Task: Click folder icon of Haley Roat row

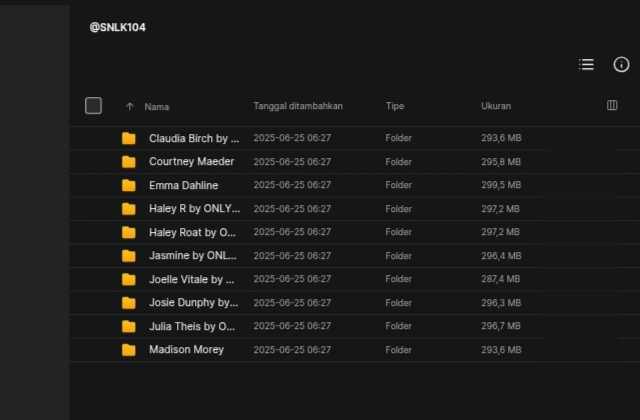Action: point(129,232)
